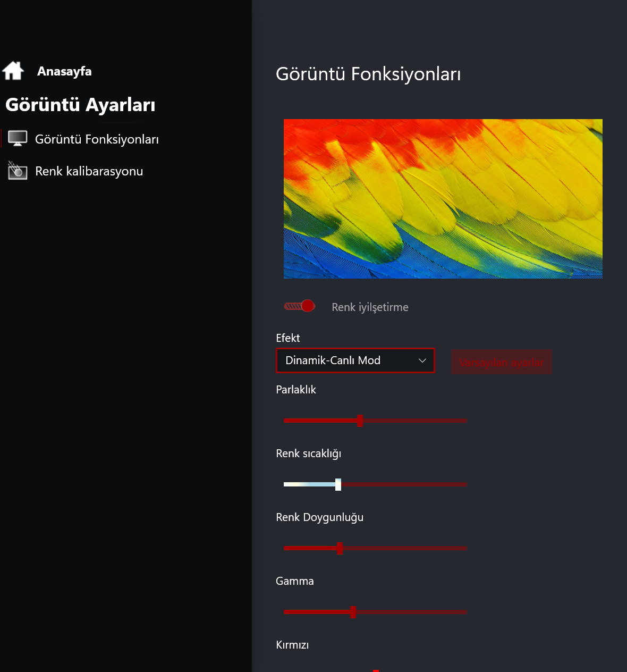Open Renk kalibarasyonu menu item
627x672 pixels.
pyautogui.click(x=89, y=171)
